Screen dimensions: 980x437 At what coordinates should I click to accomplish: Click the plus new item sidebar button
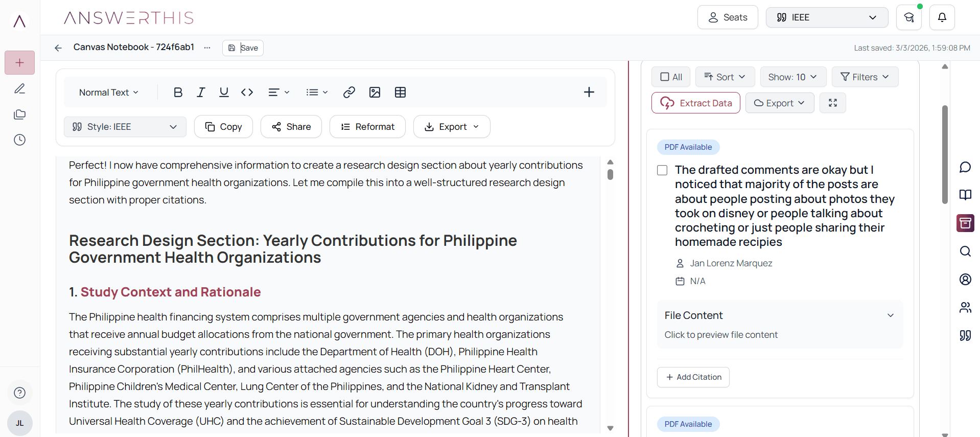20,63
